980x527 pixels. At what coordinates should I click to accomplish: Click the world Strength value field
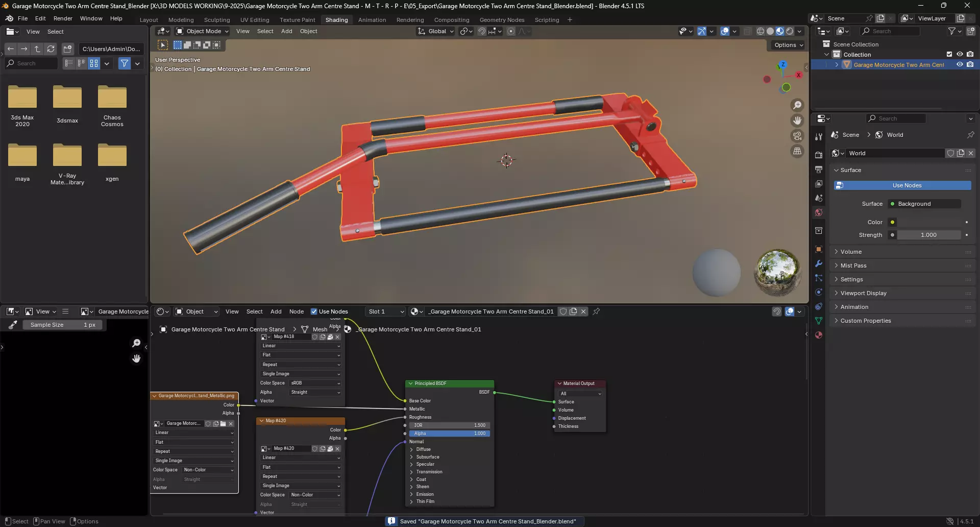click(x=929, y=235)
